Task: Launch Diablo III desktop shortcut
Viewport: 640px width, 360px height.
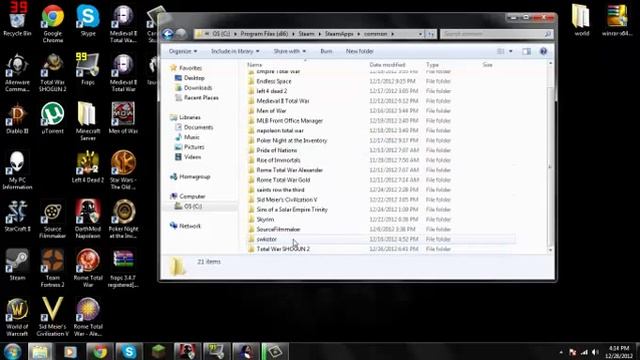Action: click(x=17, y=118)
